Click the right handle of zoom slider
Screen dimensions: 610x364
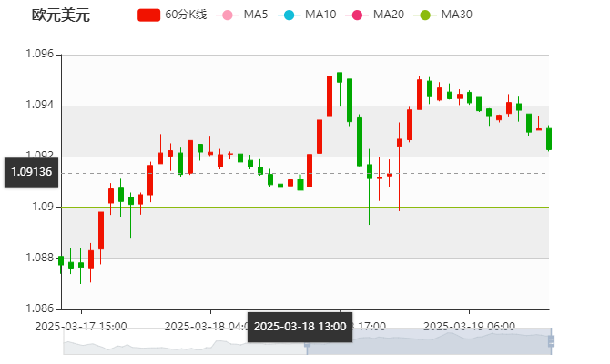tap(553, 341)
